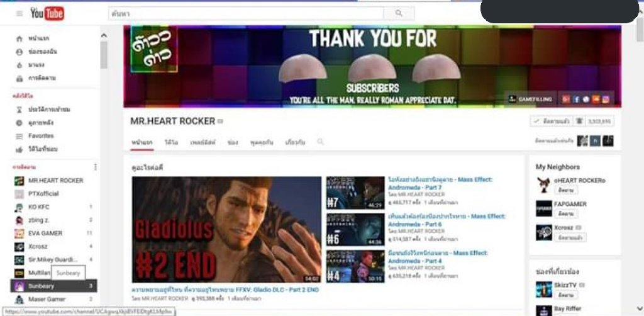Screen dimensions: 644x316
Task: Click the Facebook icon on the banner
Action: coord(576,99)
